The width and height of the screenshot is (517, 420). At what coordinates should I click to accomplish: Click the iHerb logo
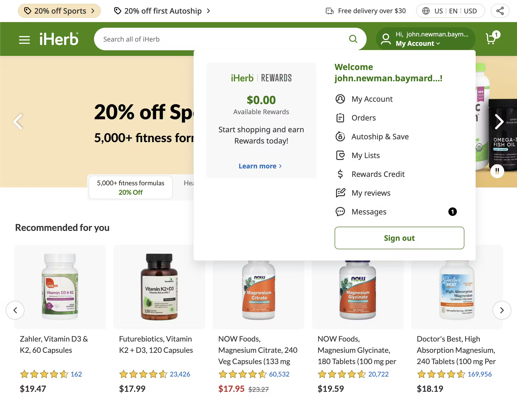(59, 39)
